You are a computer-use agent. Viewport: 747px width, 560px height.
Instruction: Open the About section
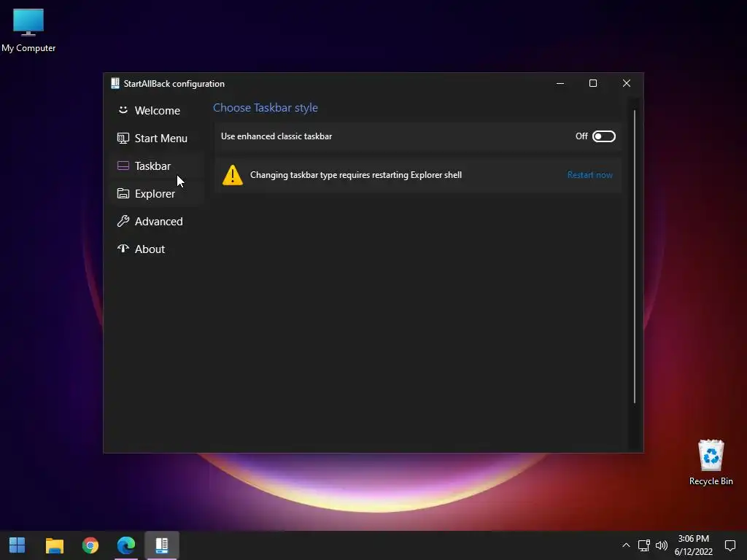click(158, 249)
